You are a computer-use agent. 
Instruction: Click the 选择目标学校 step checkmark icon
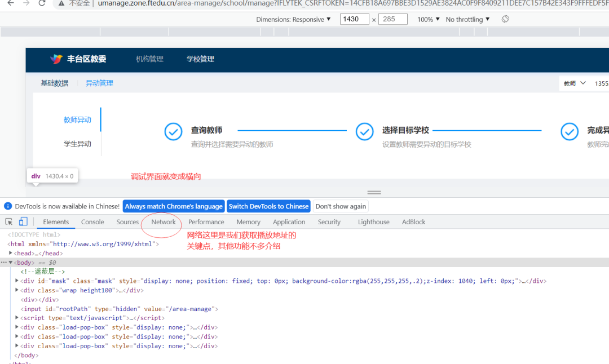[364, 131]
